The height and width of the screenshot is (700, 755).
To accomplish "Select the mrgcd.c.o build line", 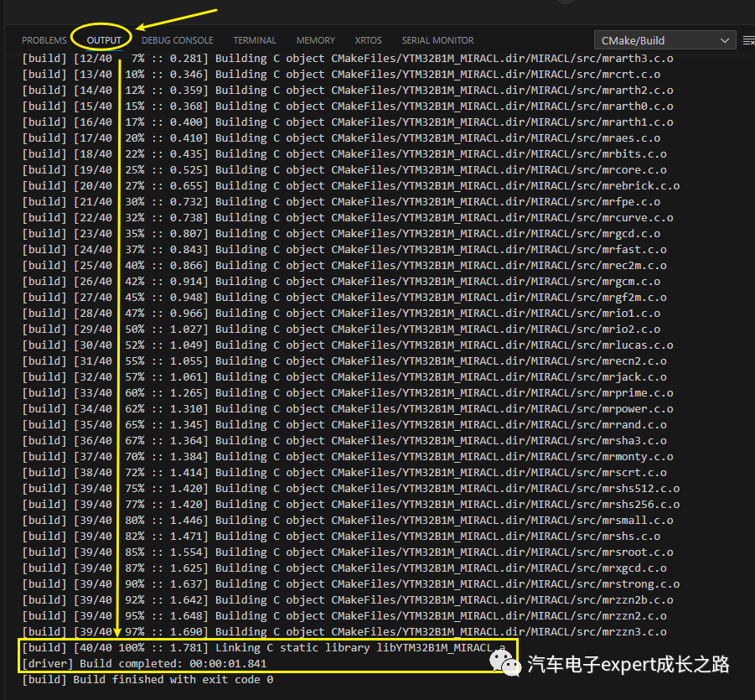I will pos(341,234).
